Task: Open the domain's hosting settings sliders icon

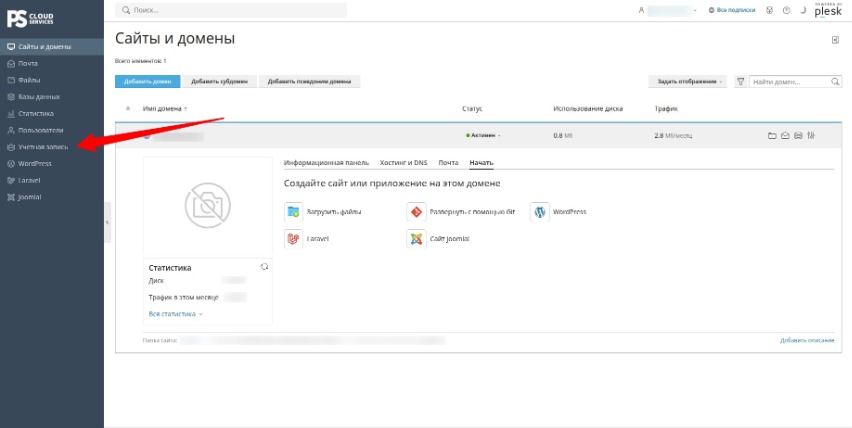Action: click(811, 136)
